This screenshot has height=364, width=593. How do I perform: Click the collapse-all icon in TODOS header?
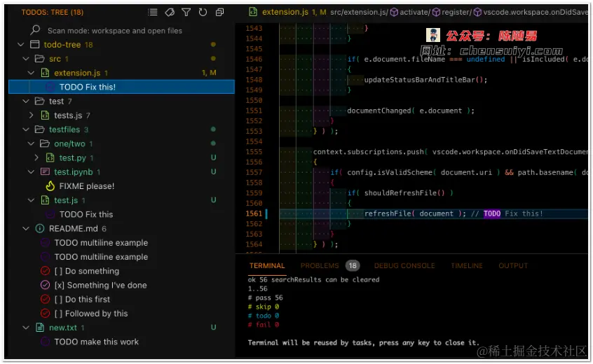(x=219, y=13)
